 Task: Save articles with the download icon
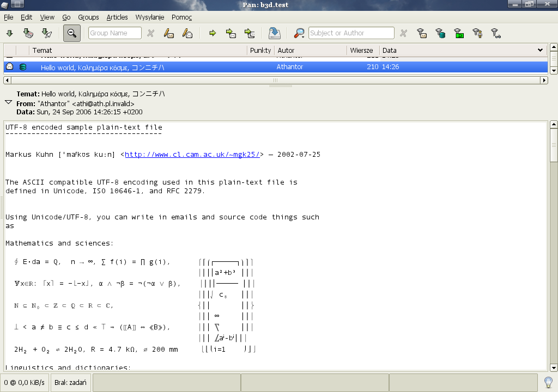pyautogui.click(x=275, y=33)
